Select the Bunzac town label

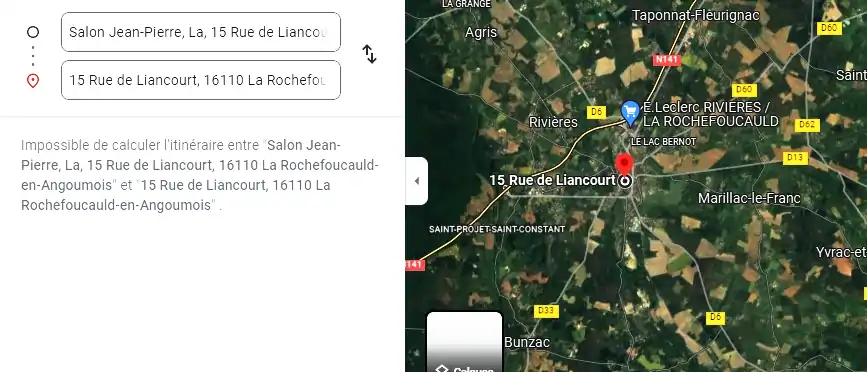[527, 342]
